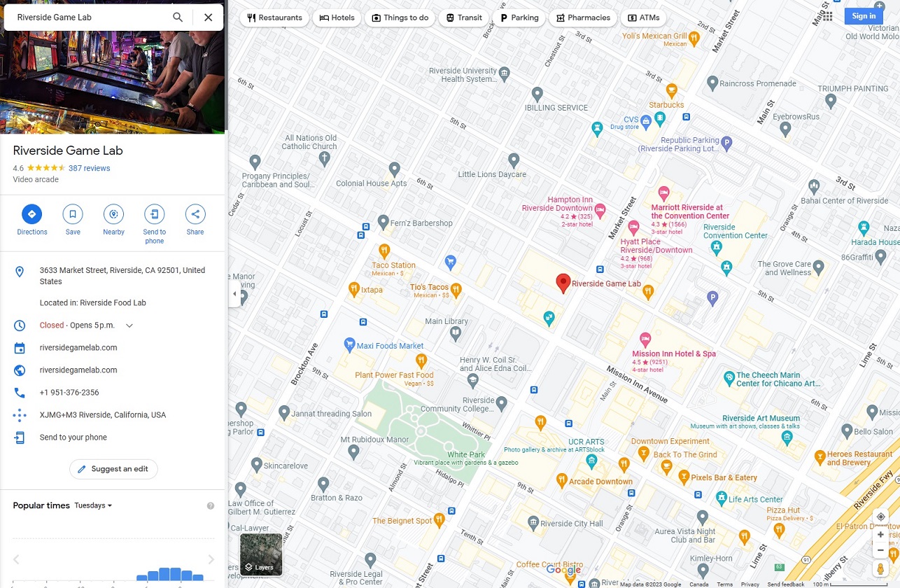Collapse the side panel
Viewport: 900px width, 588px height.
point(234,294)
